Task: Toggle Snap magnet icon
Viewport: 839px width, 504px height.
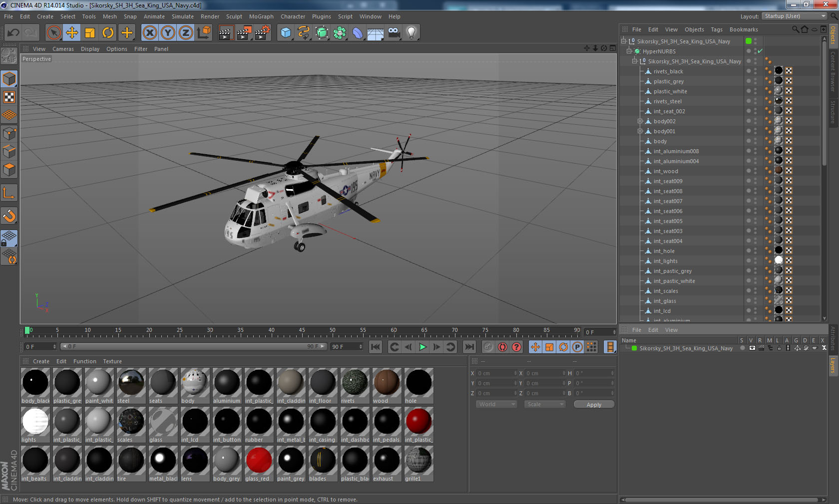Action: pyautogui.click(x=9, y=216)
